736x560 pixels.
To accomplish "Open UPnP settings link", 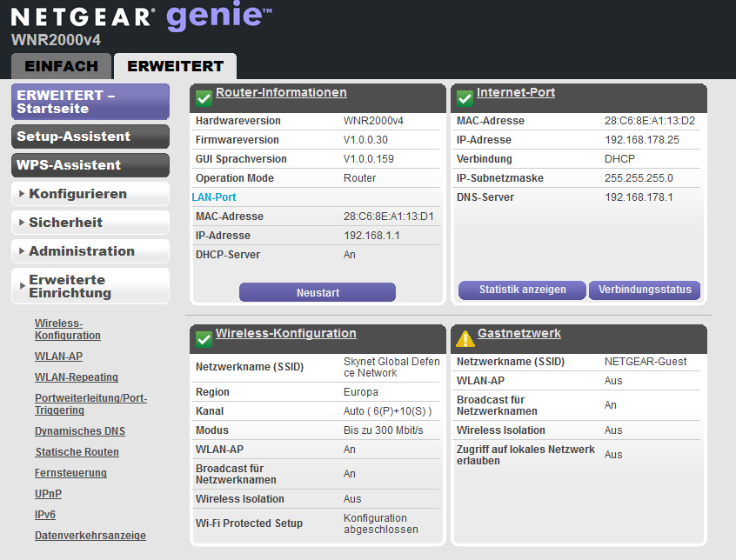I will point(49,494).
